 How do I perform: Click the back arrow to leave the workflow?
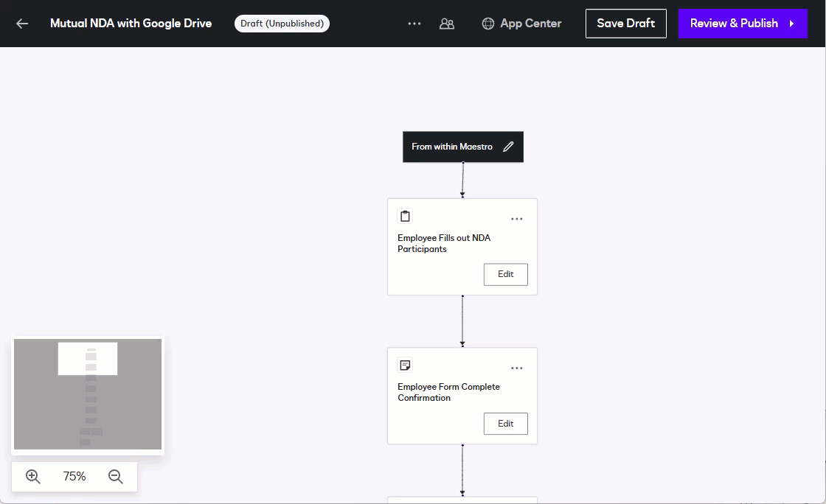[21, 23]
